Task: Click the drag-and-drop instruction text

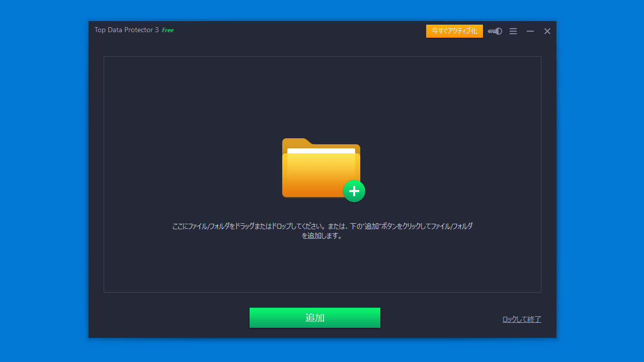Action: tap(323, 231)
